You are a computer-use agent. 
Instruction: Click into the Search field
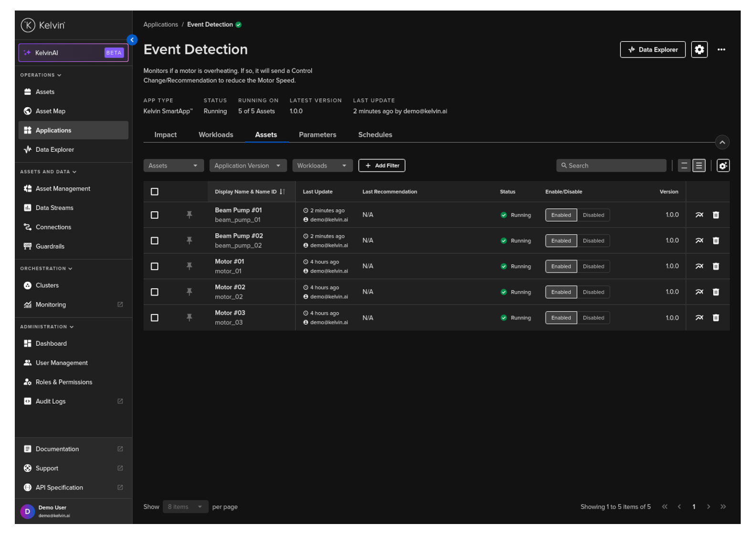tap(611, 166)
